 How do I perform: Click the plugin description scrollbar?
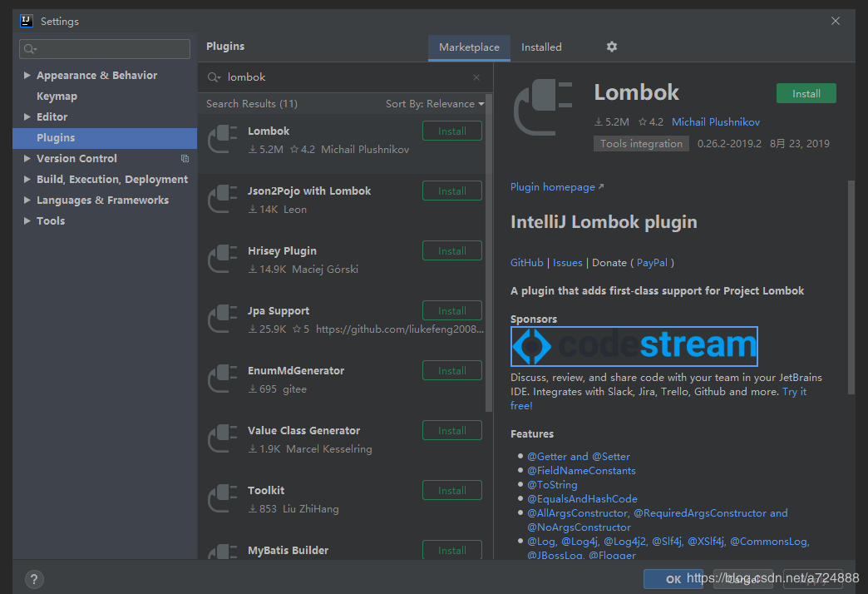(x=851, y=287)
